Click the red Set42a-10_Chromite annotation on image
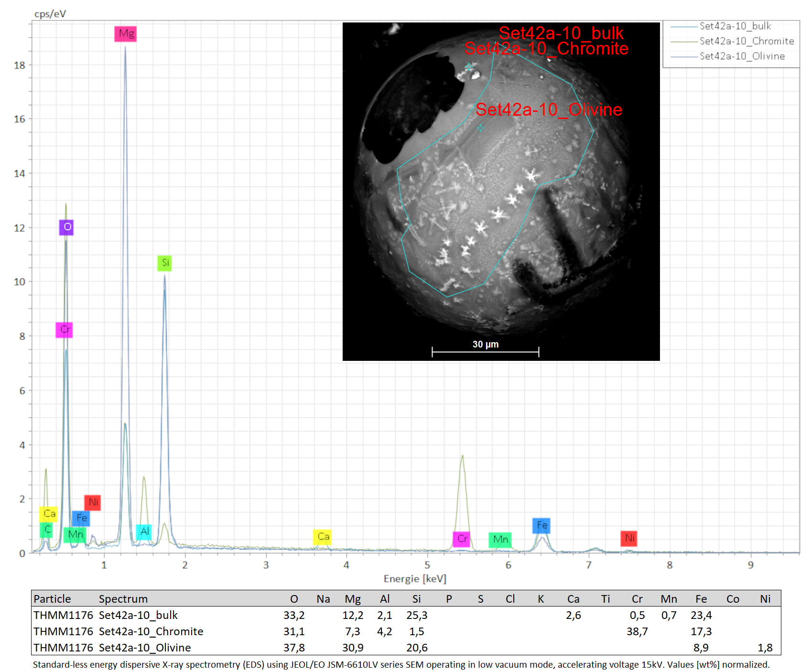 [x=546, y=48]
